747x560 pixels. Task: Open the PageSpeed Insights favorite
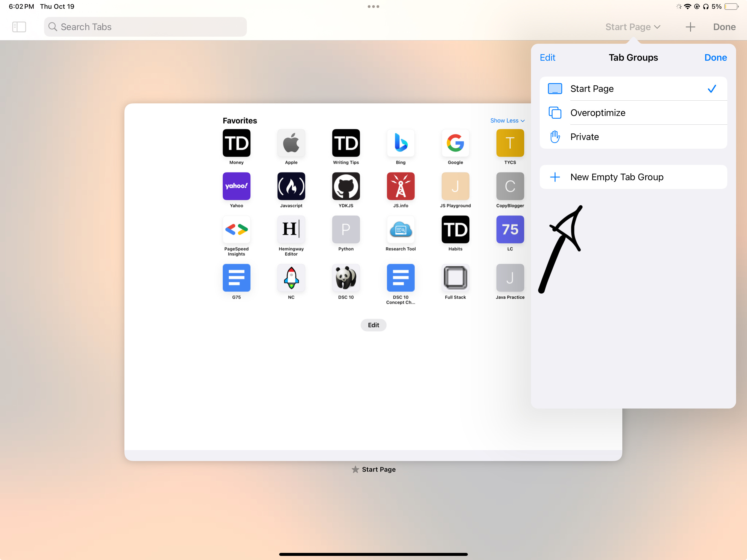pyautogui.click(x=237, y=229)
